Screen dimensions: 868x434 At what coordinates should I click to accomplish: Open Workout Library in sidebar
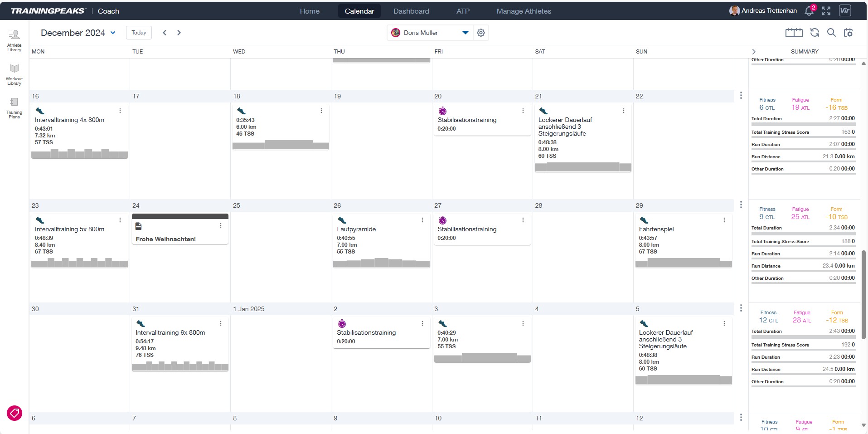(x=14, y=74)
